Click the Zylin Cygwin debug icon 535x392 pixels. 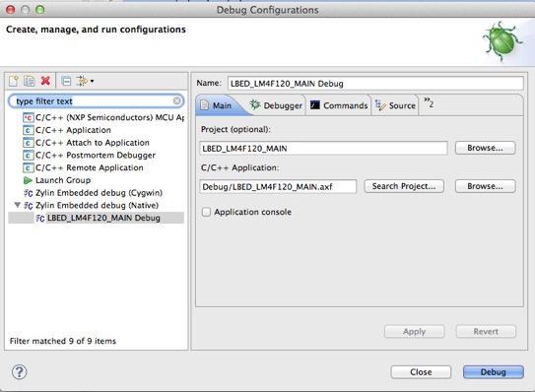[x=28, y=193]
